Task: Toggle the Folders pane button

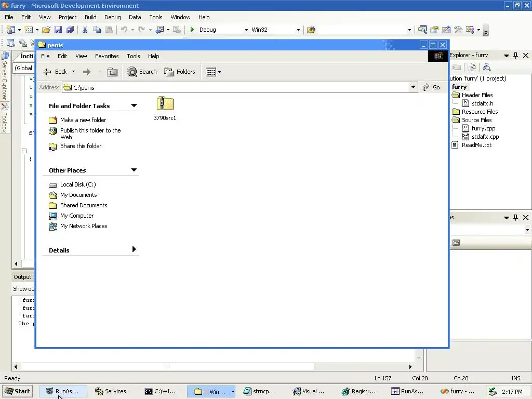Action: (x=179, y=72)
